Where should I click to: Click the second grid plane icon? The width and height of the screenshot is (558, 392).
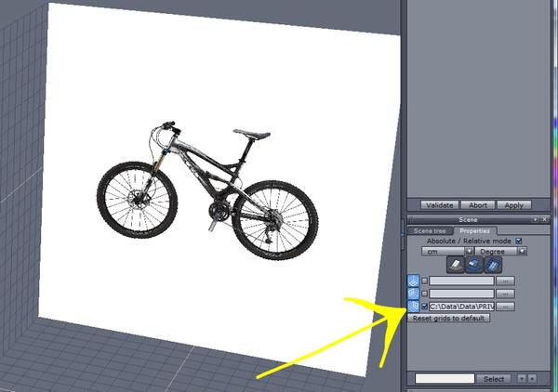click(413, 294)
